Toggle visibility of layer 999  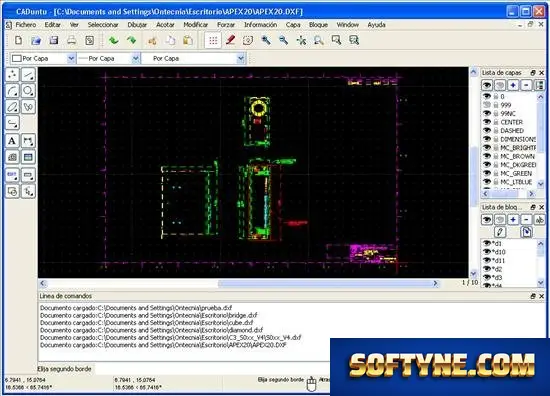[x=487, y=105]
